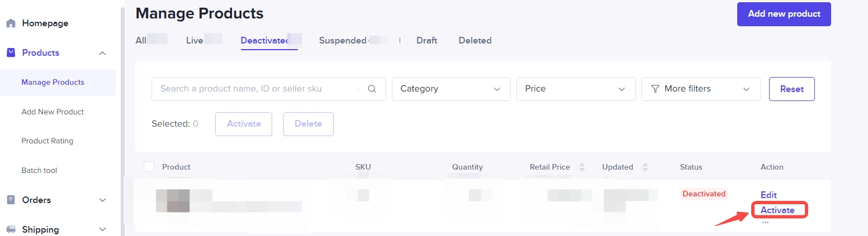
Task: Open the Price filter dropdown
Action: coord(576,89)
